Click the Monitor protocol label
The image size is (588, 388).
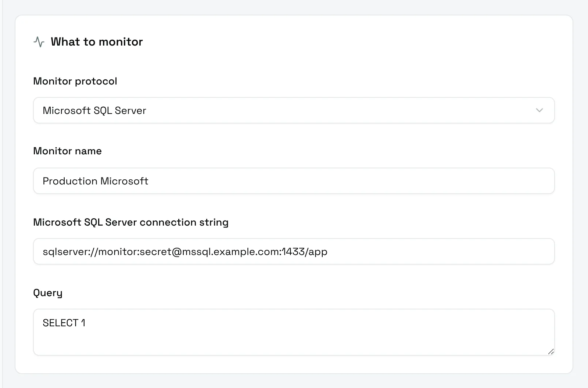[75, 81]
